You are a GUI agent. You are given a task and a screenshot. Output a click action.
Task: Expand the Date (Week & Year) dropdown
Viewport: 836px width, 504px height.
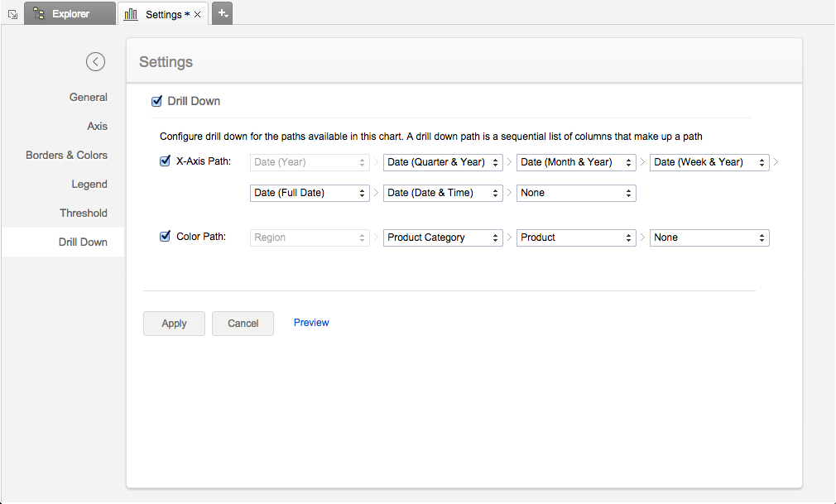(x=709, y=162)
